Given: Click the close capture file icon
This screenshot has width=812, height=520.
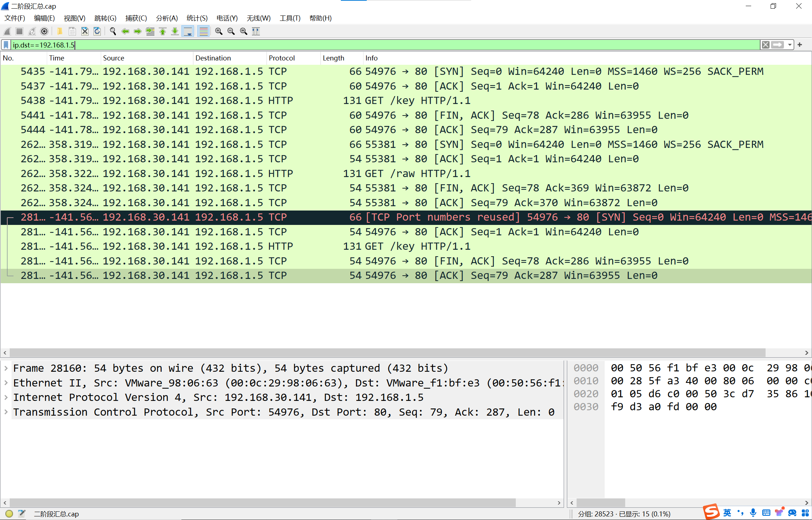Looking at the screenshot, I should [x=85, y=32].
